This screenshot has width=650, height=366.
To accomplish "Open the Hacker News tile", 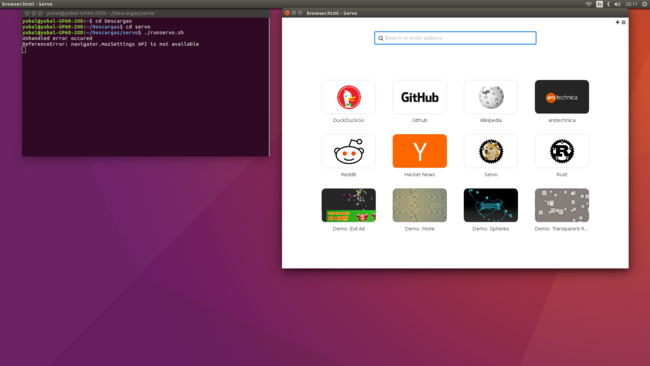I will 420,151.
